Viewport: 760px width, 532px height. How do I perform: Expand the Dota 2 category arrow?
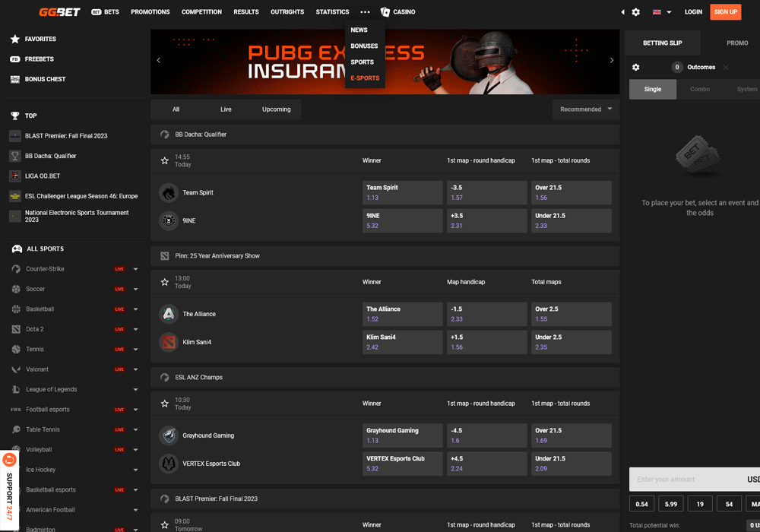point(136,330)
